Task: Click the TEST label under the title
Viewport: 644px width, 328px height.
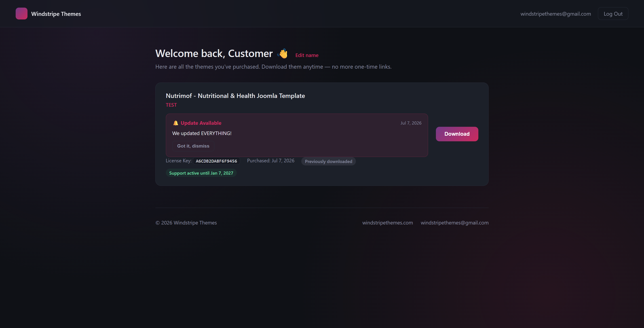Action: click(x=171, y=105)
